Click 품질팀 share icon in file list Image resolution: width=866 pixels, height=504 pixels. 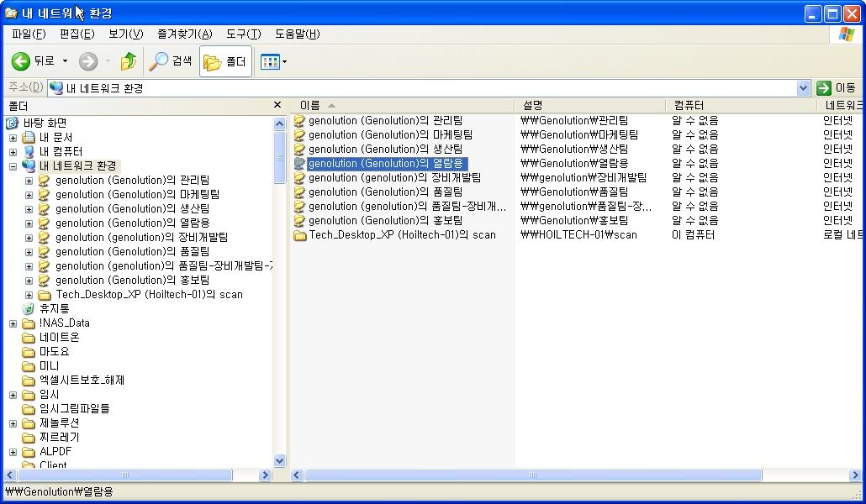click(299, 192)
